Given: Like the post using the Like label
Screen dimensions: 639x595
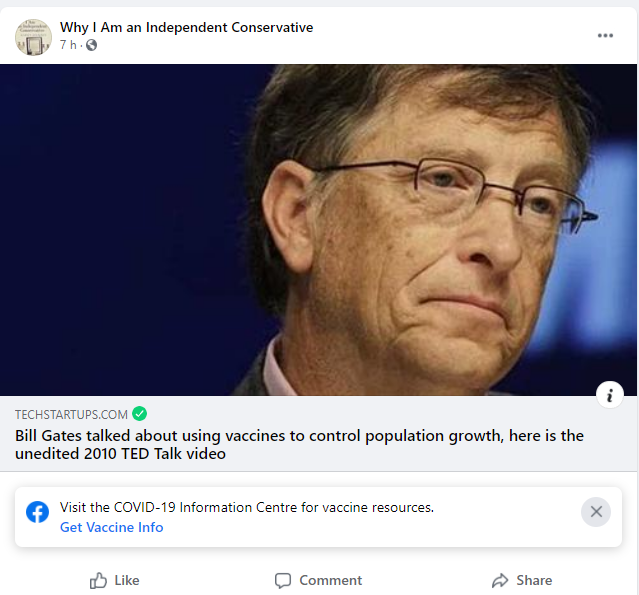Looking at the screenshot, I should (127, 580).
